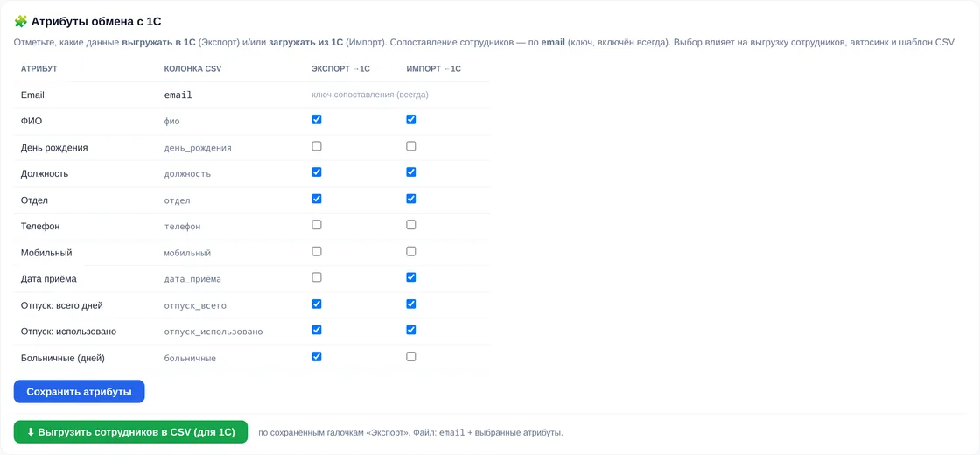Click the Отпуск: использовано attribute label
The image size is (980, 455).
[x=68, y=332]
